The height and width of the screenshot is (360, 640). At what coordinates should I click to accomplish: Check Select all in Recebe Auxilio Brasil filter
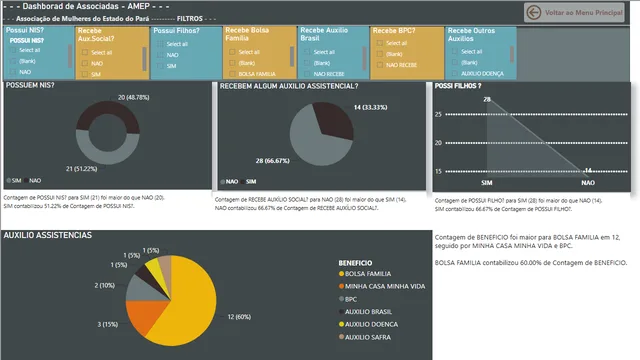(307, 52)
